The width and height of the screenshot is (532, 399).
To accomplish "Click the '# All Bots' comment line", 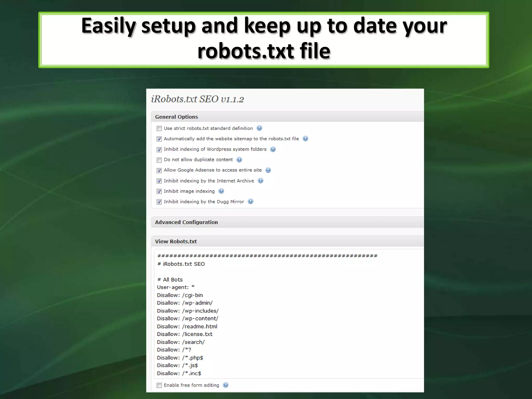I will pyautogui.click(x=170, y=280).
